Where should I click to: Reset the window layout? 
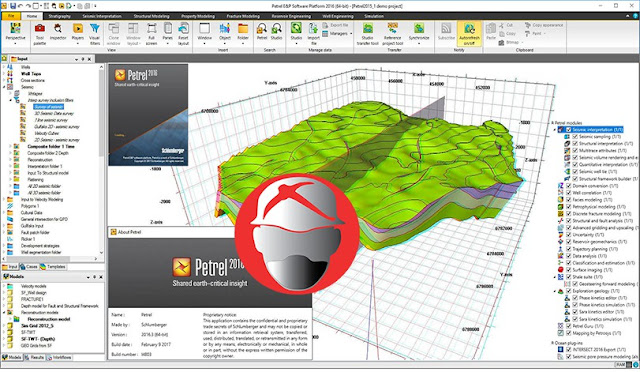coord(183,34)
